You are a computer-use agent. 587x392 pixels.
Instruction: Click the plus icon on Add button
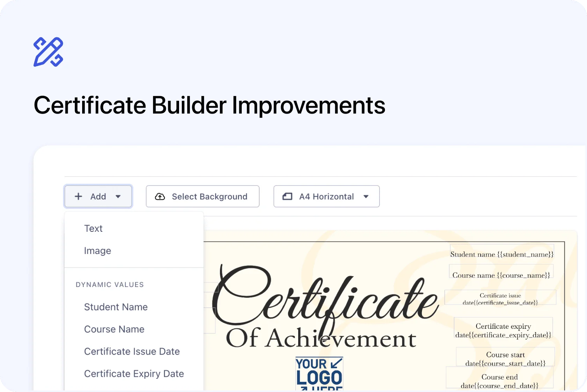pyautogui.click(x=78, y=196)
